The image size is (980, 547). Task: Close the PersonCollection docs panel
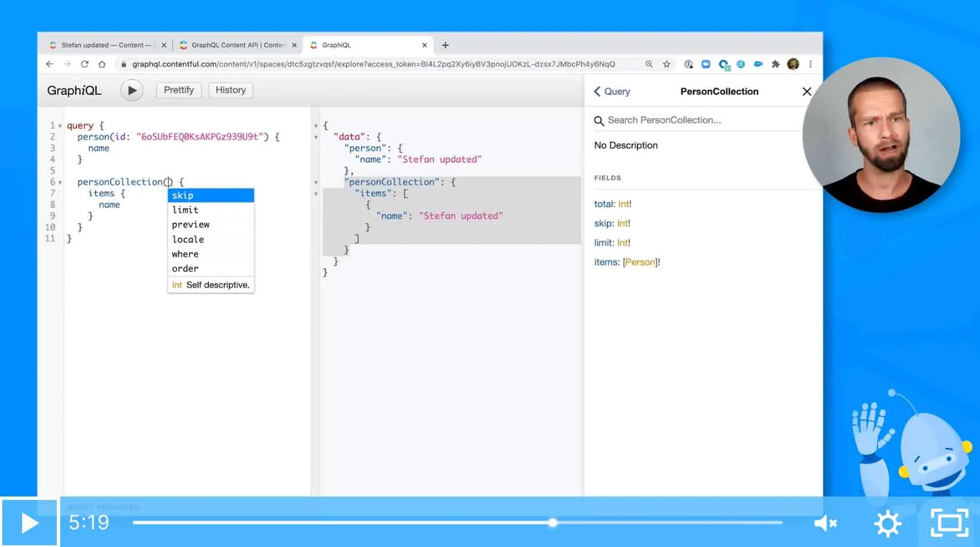(806, 91)
